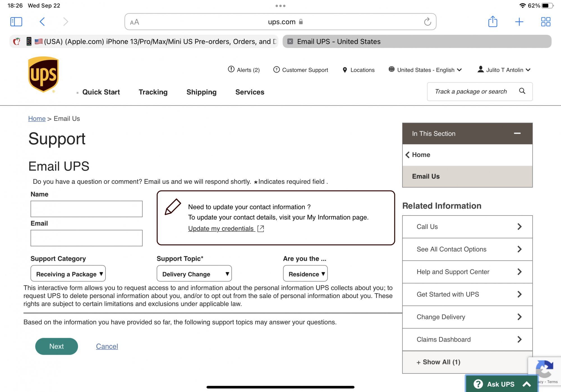
Task: Tap the three-dot multitasking control
Action: (280, 6)
